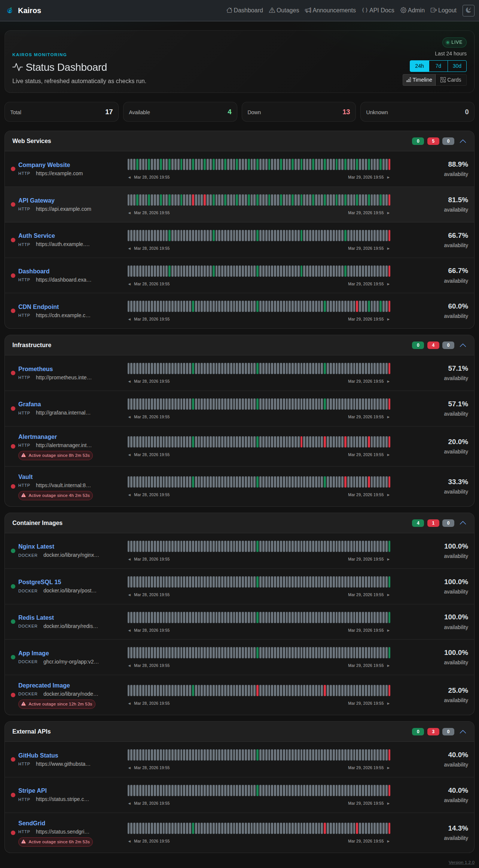The height and width of the screenshot is (868, 479).
Task: Collapse the Container Images group
Action: tap(463, 523)
